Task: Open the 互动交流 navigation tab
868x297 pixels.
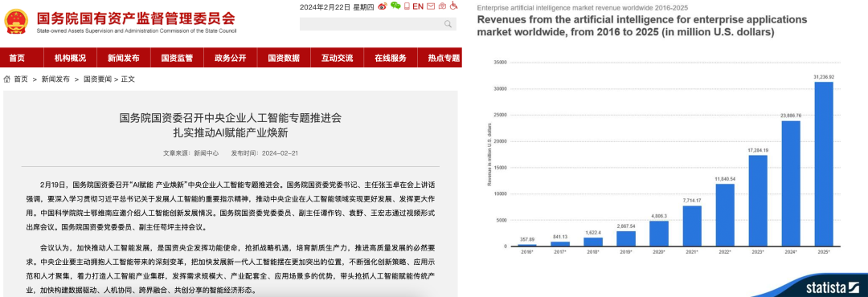Action: click(x=337, y=58)
